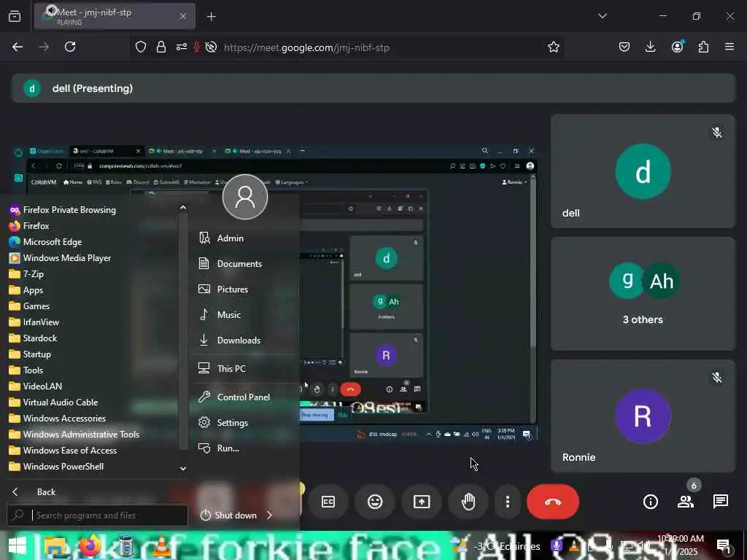Open VLC media player from taskbar
Image resolution: width=747 pixels, height=560 pixels.
tap(161, 545)
